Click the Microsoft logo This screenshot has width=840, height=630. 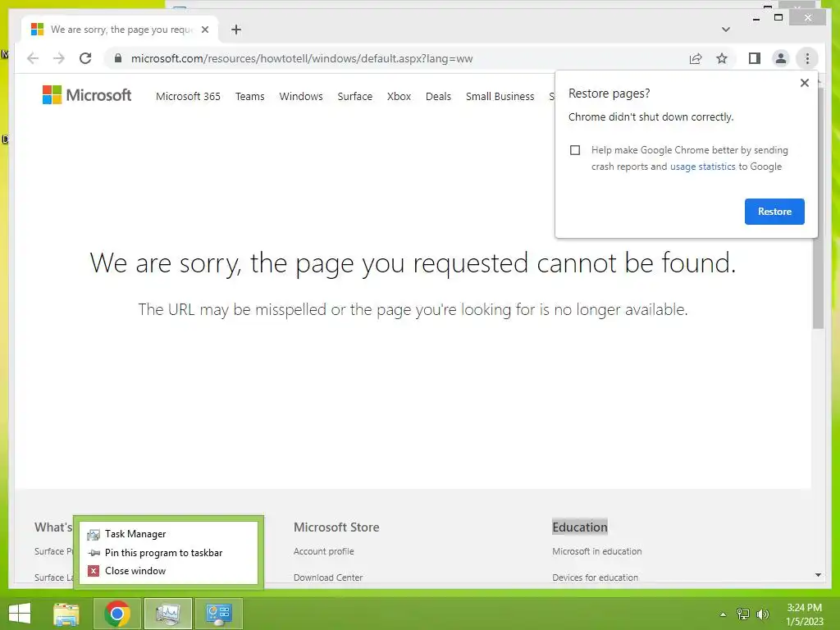pos(87,95)
